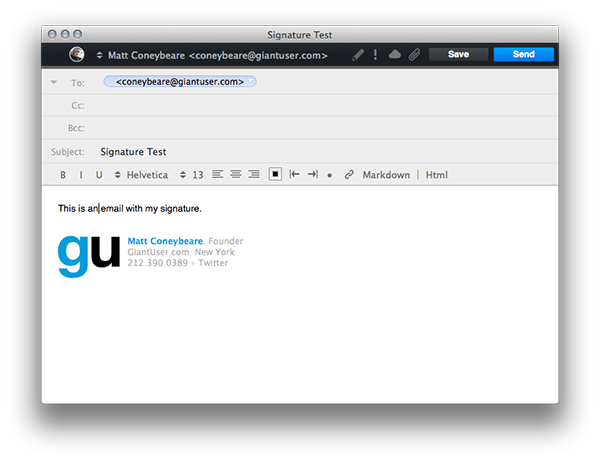Viewport: 600px width, 461px height.
Task: Increase indent with the right indent icon
Action: coord(312,175)
